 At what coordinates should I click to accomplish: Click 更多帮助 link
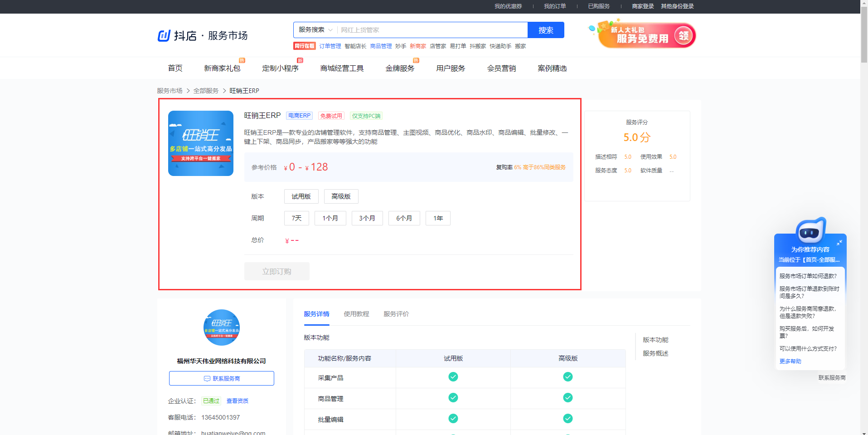(790, 362)
